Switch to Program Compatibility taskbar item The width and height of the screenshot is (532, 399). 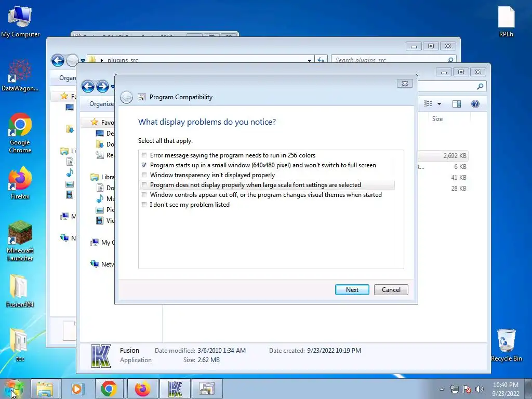(x=207, y=389)
